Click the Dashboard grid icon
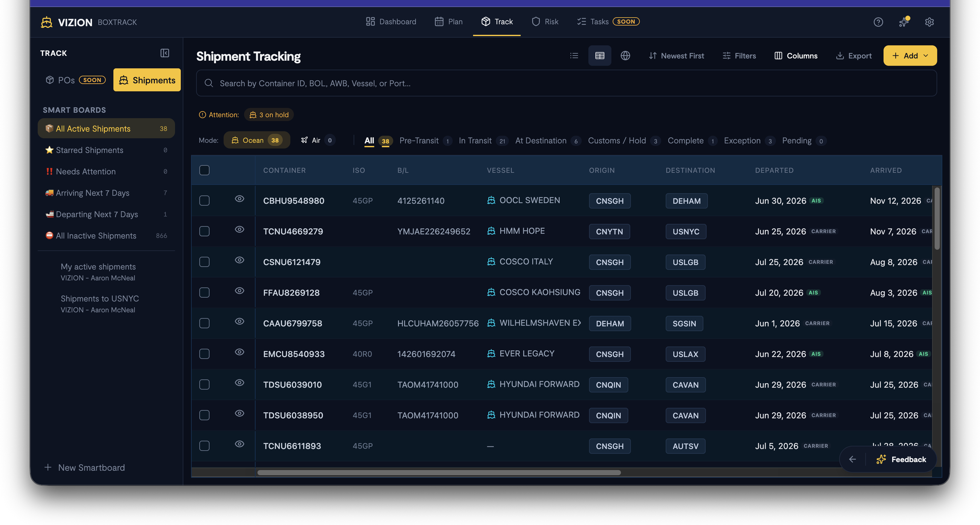 (370, 21)
